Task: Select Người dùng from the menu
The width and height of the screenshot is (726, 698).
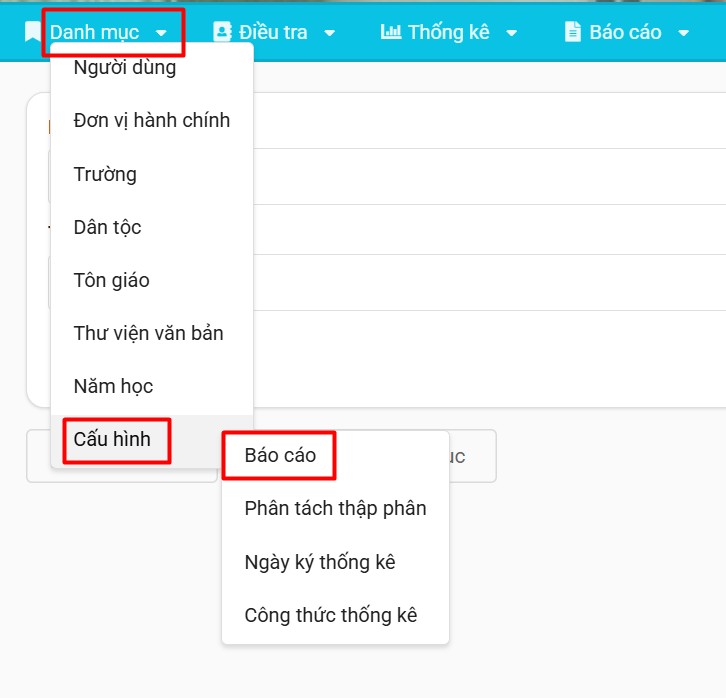Action: (x=124, y=68)
